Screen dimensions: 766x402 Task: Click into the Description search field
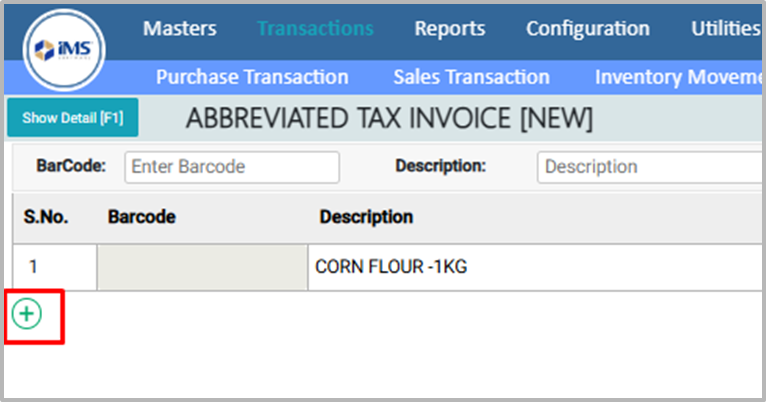650,167
